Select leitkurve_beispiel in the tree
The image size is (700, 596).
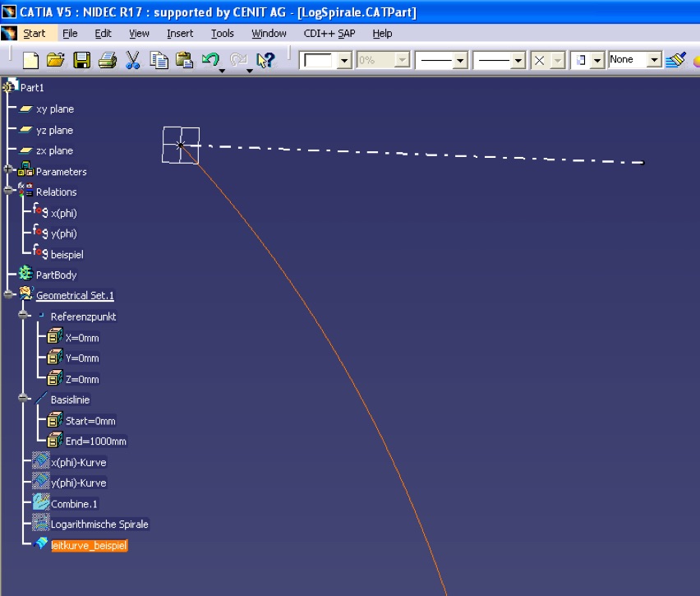[x=90, y=546]
